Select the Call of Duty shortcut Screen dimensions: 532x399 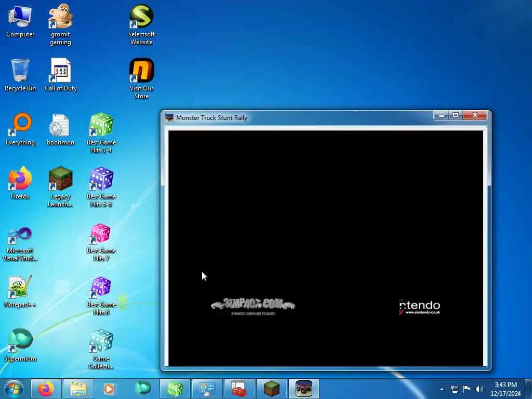coord(61,75)
